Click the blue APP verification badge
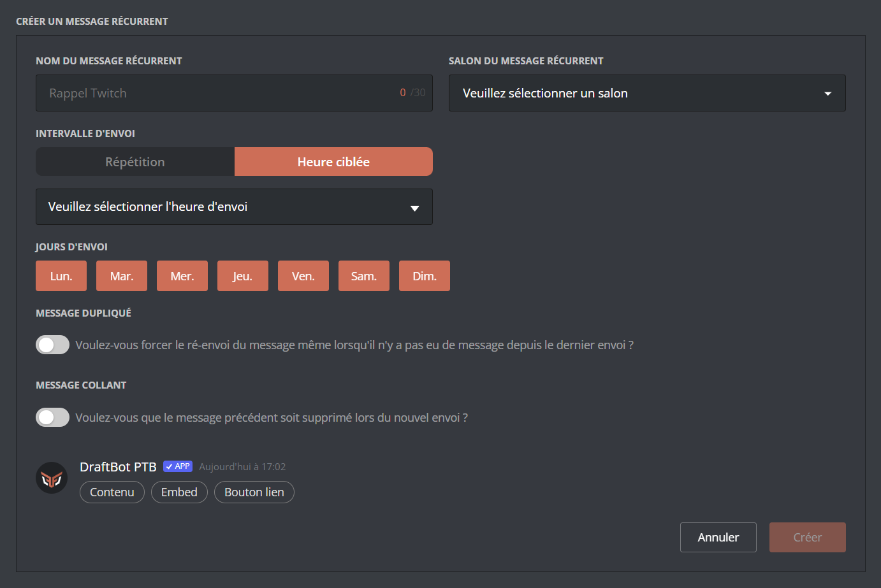The width and height of the screenshot is (881, 588). (178, 466)
